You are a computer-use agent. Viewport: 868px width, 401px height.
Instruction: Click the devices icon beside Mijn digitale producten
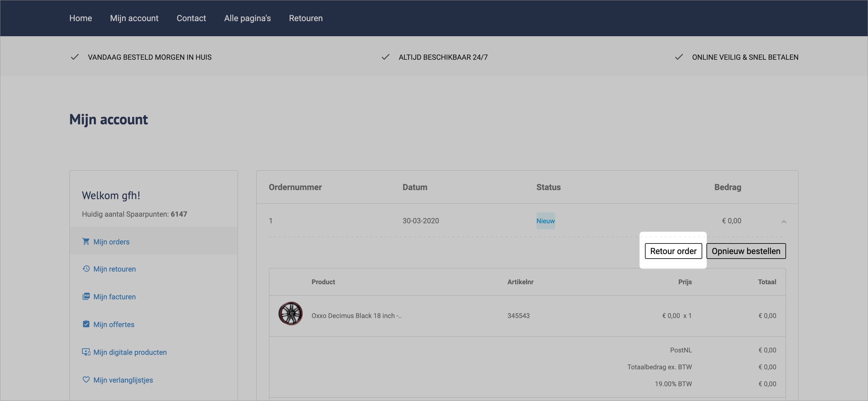[x=86, y=352]
